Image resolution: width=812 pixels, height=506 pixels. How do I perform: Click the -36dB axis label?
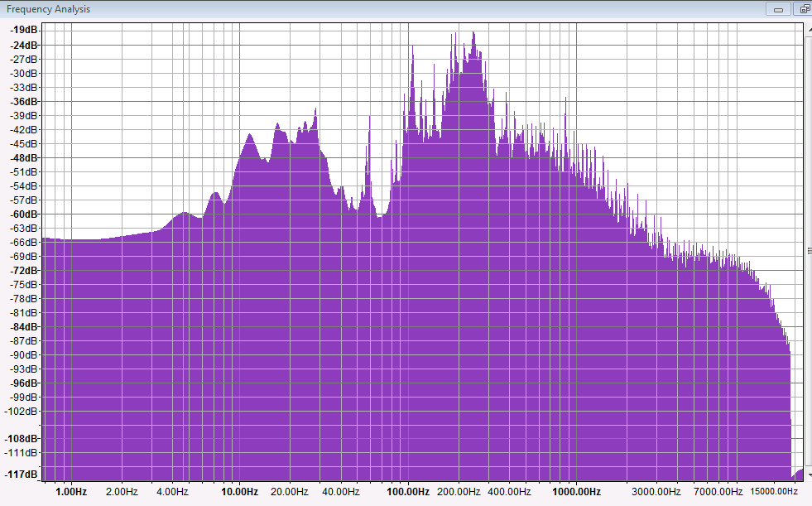(24, 101)
